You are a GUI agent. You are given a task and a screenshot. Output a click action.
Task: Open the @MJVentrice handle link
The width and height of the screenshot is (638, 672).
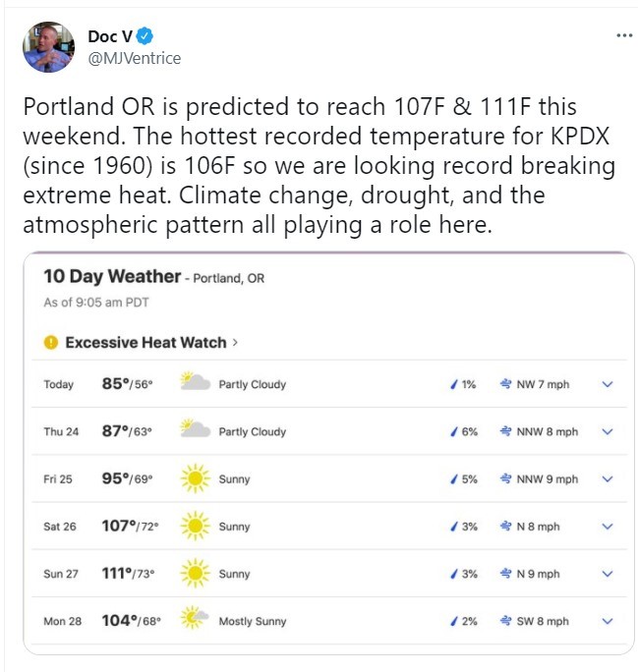(135, 58)
